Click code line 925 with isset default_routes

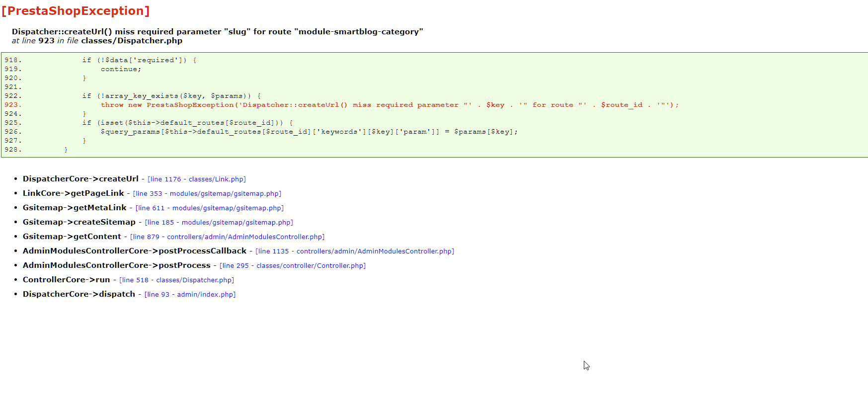pyautogui.click(x=149, y=123)
